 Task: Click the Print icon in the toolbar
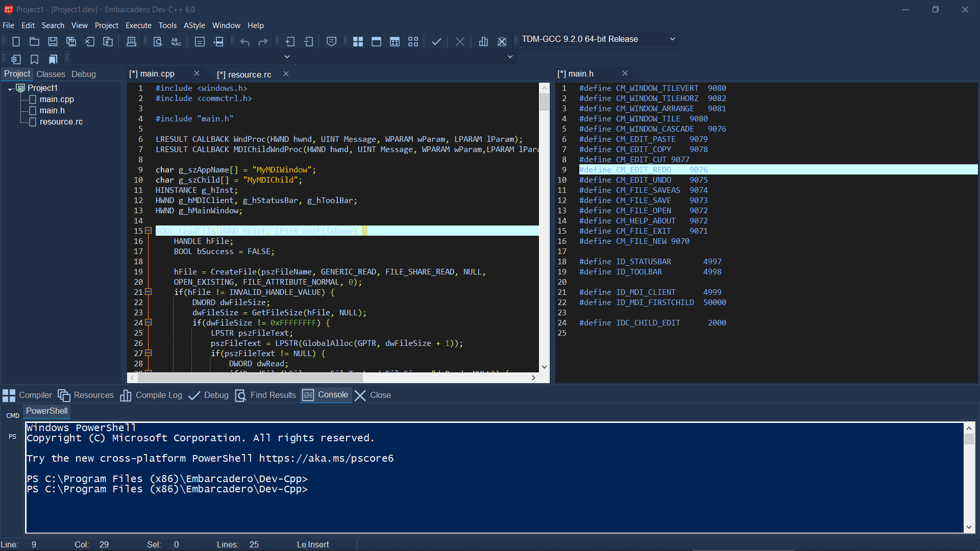tap(131, 41)
